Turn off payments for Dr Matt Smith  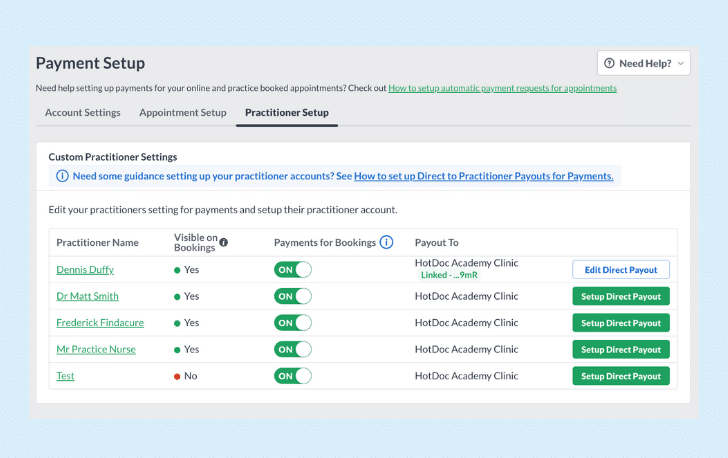click(292, 296)
